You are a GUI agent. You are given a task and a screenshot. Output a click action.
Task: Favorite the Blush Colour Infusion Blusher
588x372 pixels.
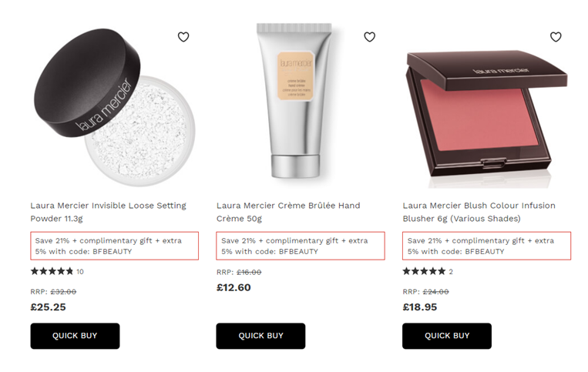[x=556, y=37]
